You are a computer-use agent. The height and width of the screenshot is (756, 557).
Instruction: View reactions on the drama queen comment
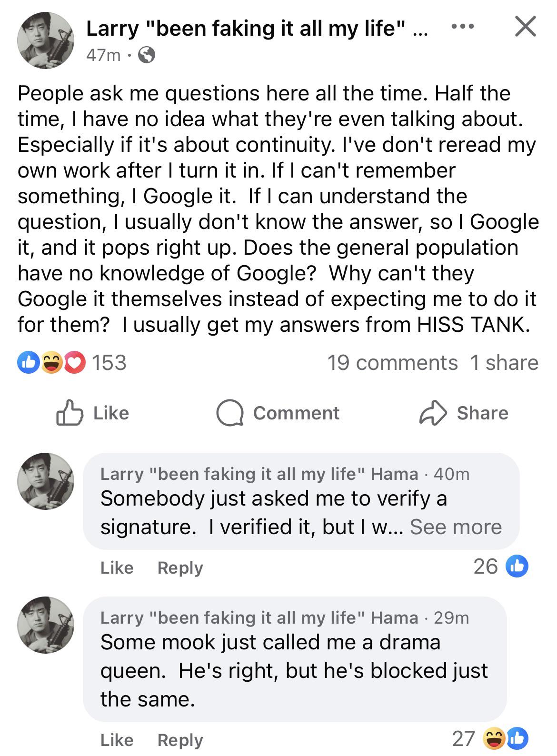(x=506, y=739)
